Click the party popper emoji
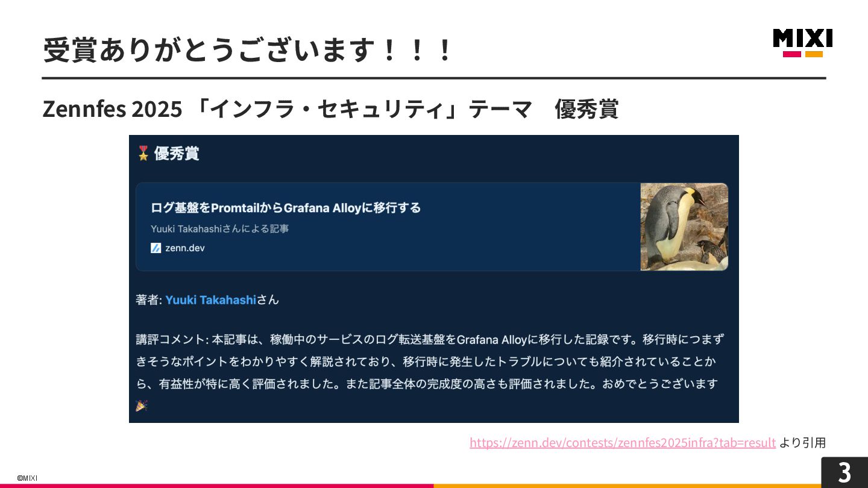The width and height of the screenshot is (868, 488). pos(142,405)
